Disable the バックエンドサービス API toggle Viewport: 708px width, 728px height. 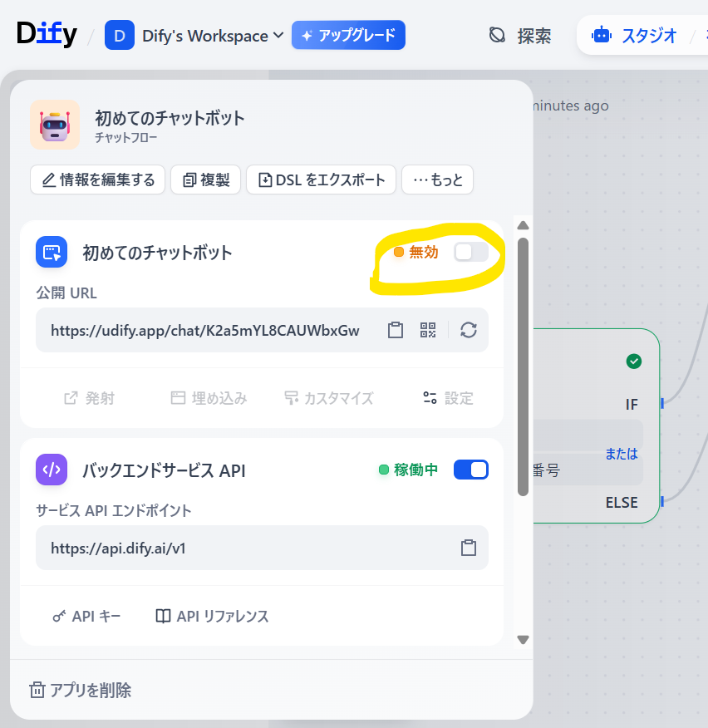coord(471,470)
